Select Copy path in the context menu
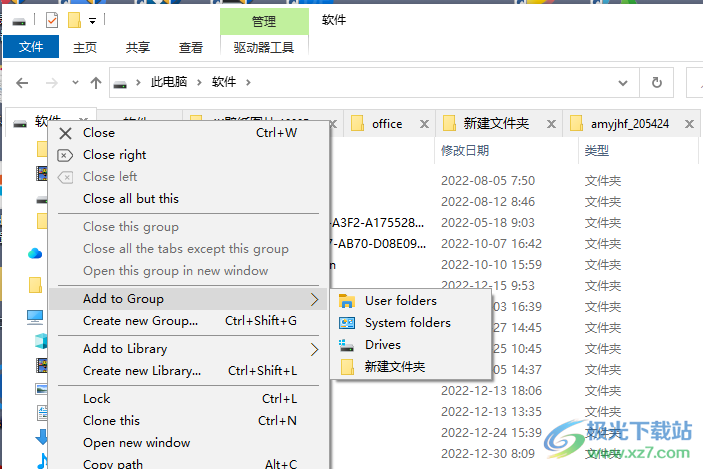 (188, 463)
